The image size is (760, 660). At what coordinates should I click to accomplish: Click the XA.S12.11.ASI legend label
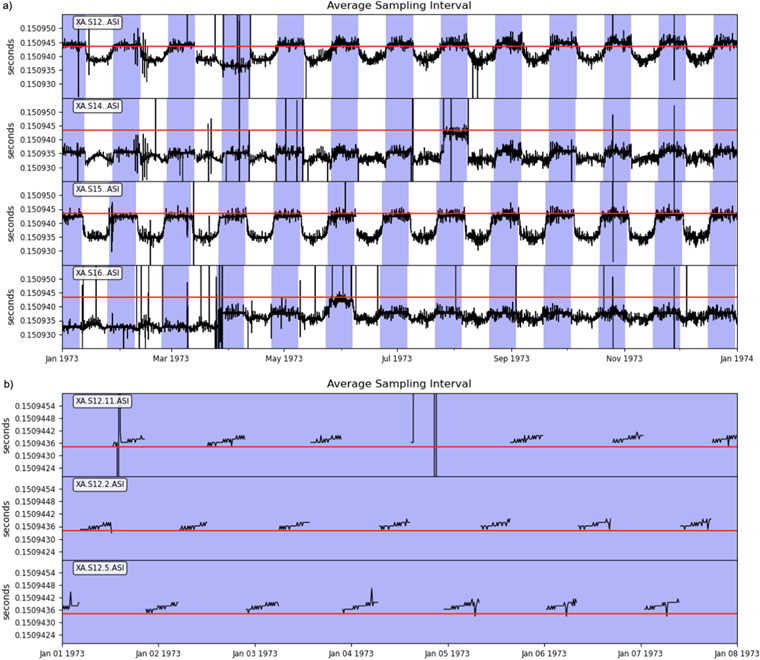coord(103,401)
